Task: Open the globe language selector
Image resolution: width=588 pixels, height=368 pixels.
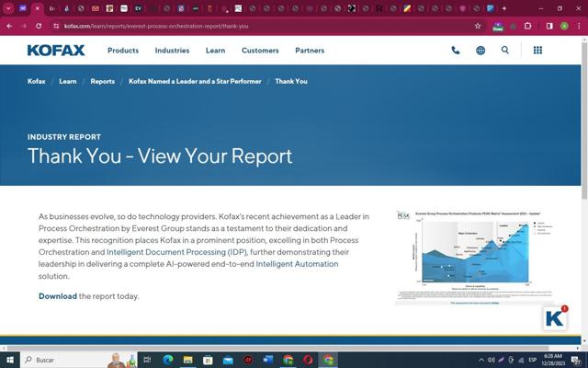Action: tap(481, 51)
